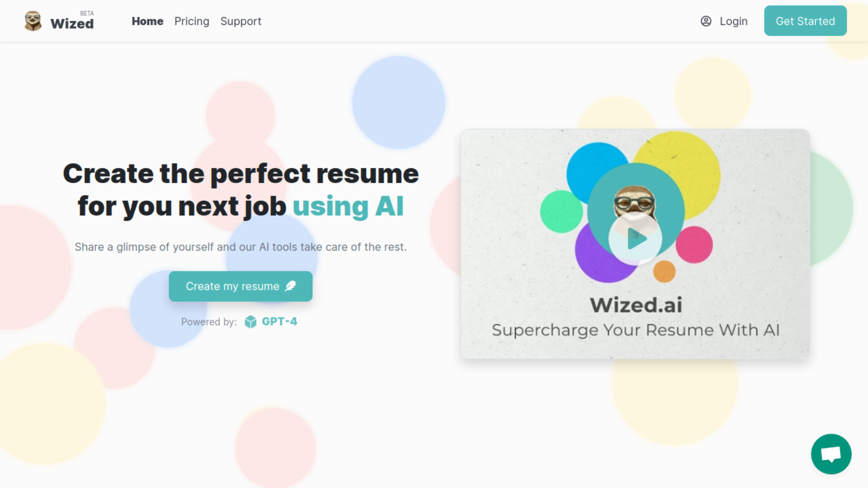
Task: Click the user account icon near Login
Action: point(706,21)
